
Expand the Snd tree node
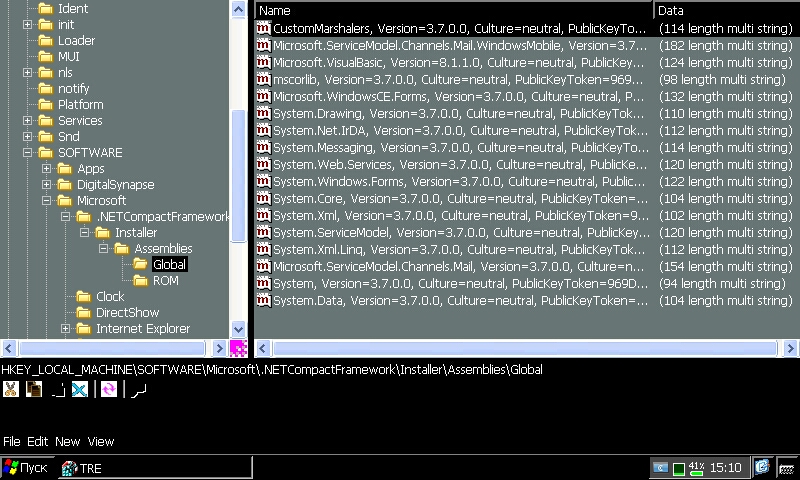tap(28, 136)
